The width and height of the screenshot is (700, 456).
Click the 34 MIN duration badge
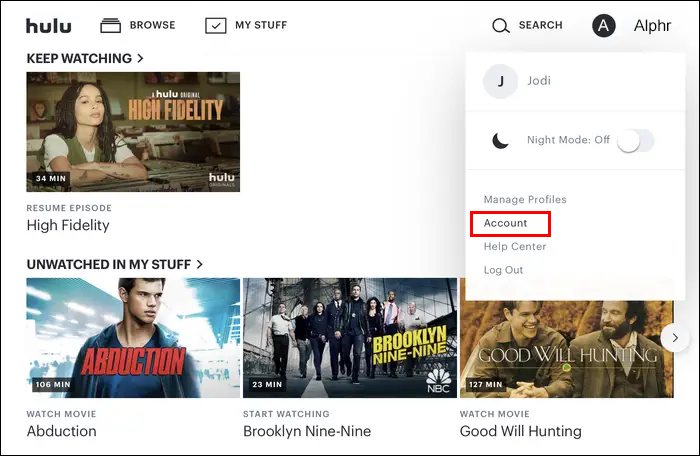point(51,179)
